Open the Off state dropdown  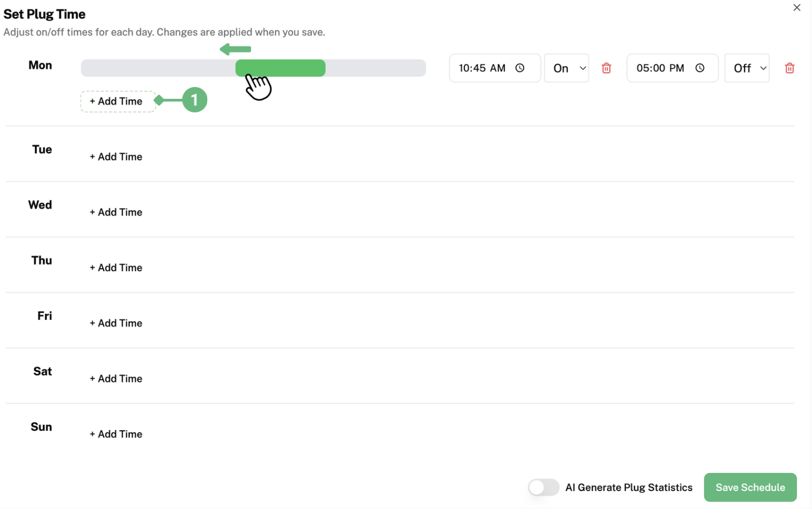747,68
